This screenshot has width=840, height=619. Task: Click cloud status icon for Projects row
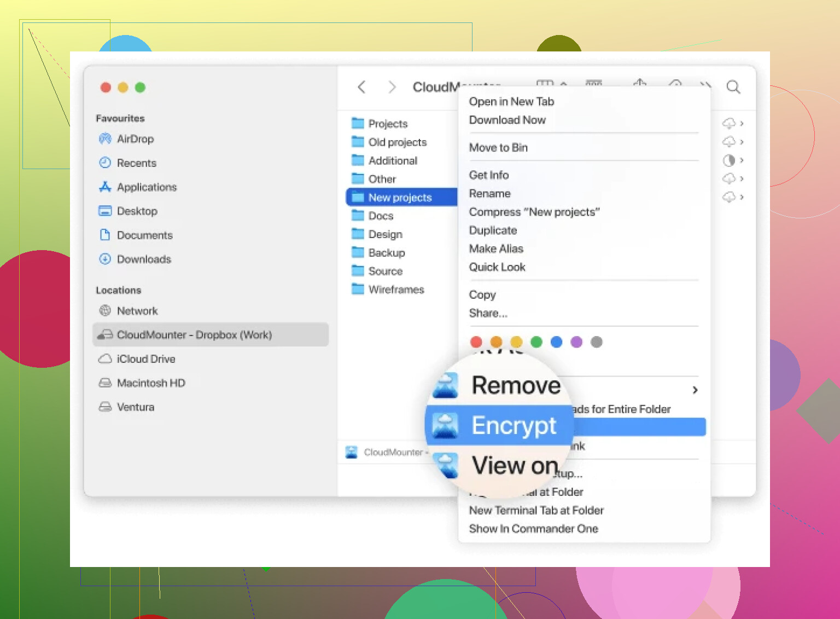[729, 123]
